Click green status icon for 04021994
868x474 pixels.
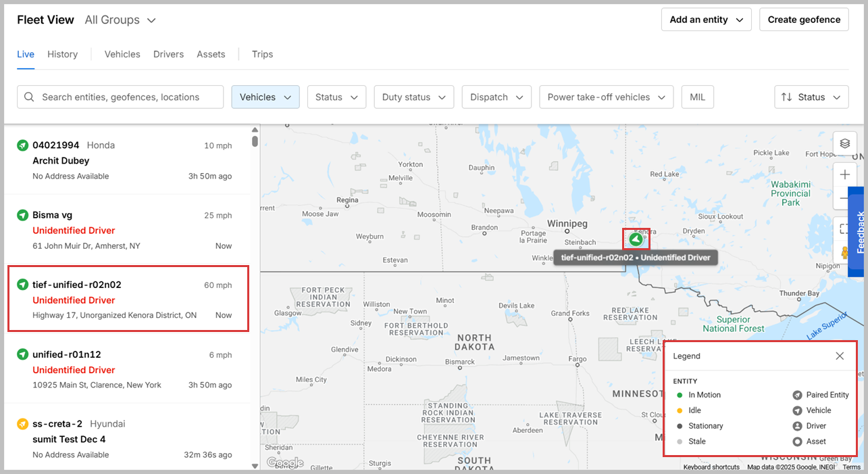point(22,145)
